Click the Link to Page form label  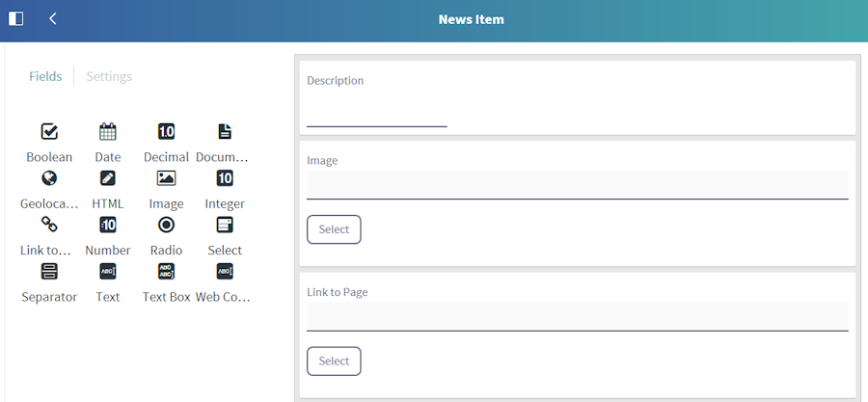[x=338, y=292]
